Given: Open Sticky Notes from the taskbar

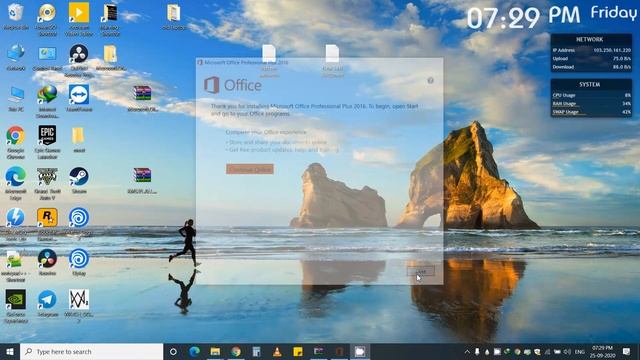Looking at the screenshot, I should (298, 351).
